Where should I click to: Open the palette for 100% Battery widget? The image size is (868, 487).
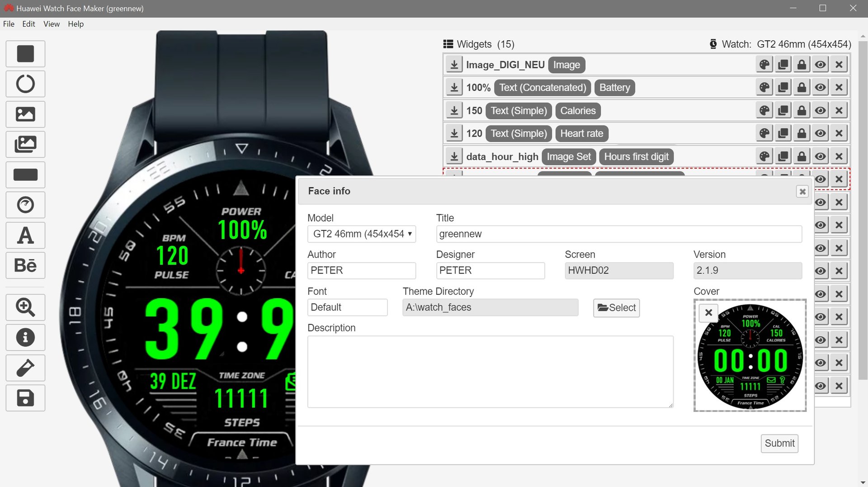pos(764,87)
